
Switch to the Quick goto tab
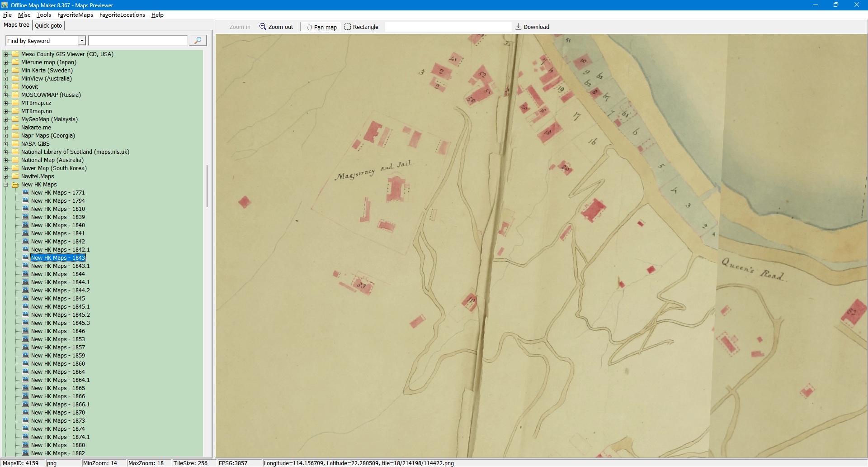48,26
